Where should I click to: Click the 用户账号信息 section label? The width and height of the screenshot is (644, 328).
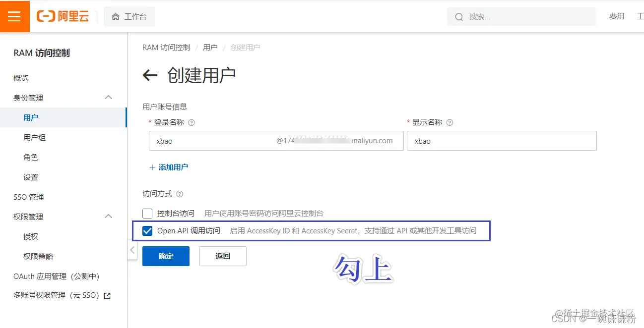click(165, 107)
